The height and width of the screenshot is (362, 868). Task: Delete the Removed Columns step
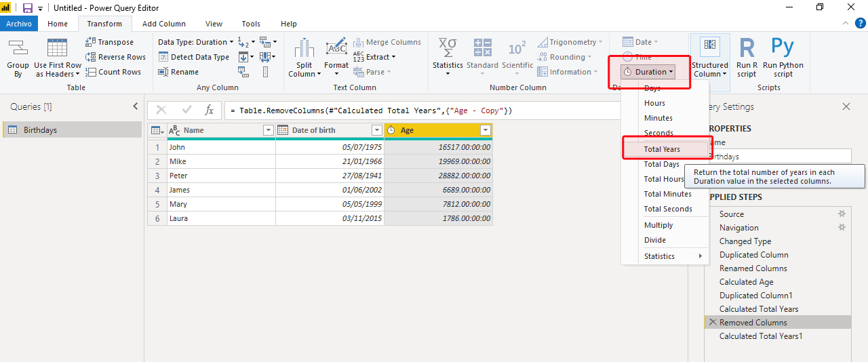[712, 323]
